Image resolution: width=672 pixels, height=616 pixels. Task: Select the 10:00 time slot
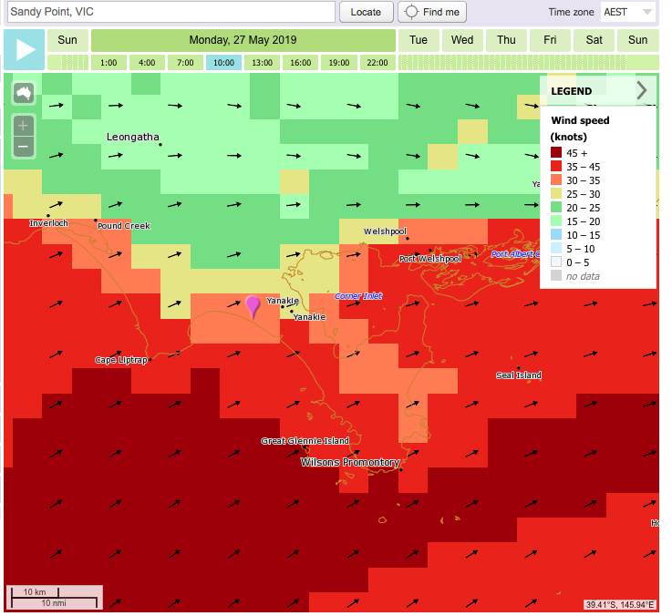(x=223, y=63)
